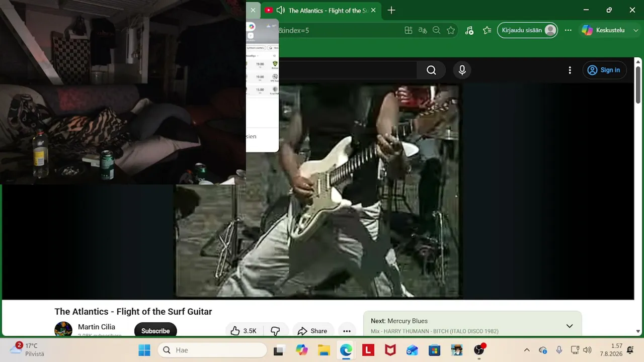Open the notification bell in system tray
The height and width of the screenshot is (362, 644).
[630, 350]
